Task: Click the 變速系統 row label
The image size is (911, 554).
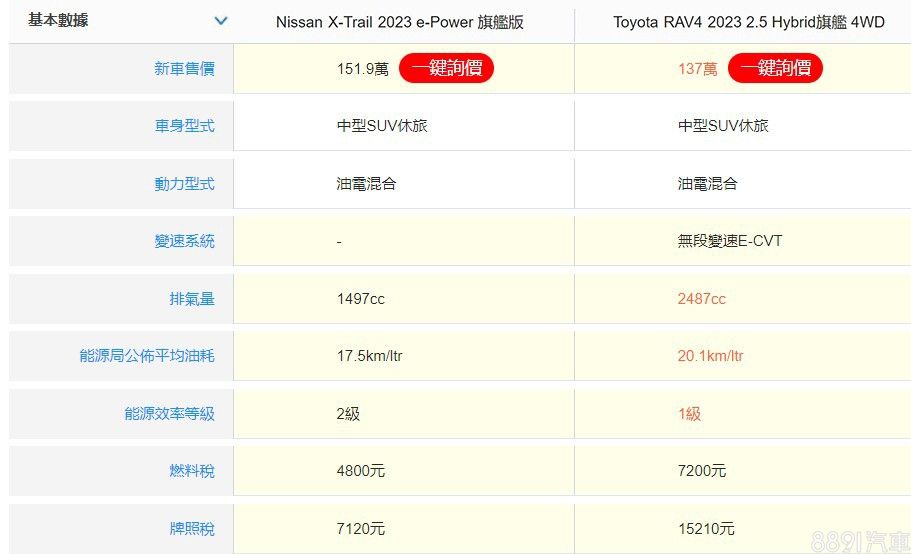Action: (x=184, y=241)
